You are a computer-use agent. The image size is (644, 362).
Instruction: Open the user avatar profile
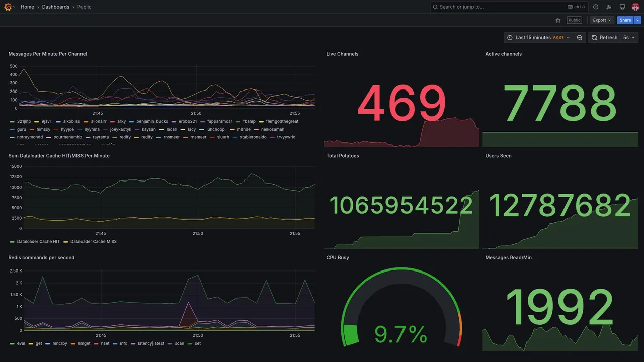[x=635, y=7]
